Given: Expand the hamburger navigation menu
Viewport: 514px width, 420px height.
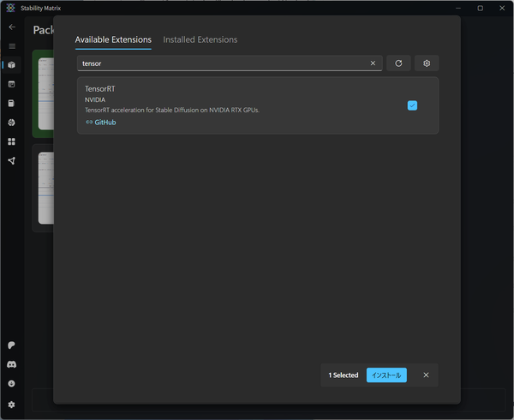Looking at the screenshot, I should coord(12,45).
